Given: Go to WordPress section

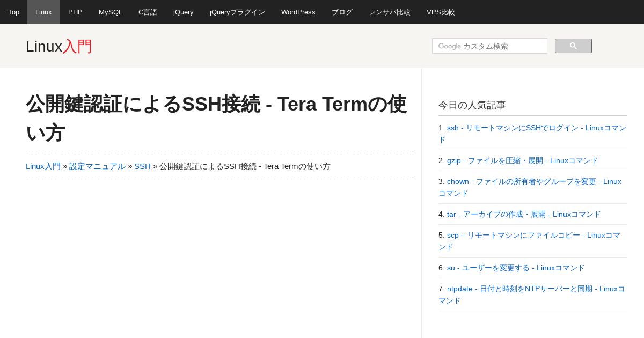Looking at the screenshot, I should tap(298, 12).
